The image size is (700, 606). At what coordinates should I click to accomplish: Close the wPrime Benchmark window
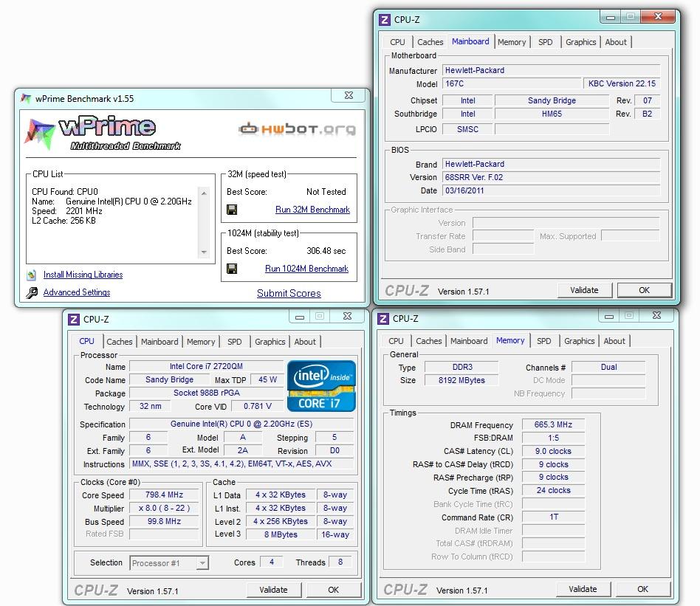[349, 95]
